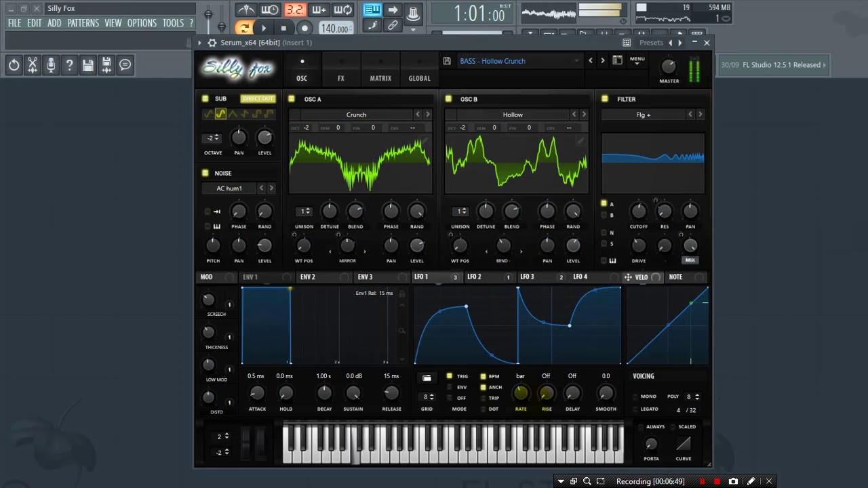Screen dimensions: 868x488
Task: Toggle the SUB oscillator on/off
Action: click(205, 99)
